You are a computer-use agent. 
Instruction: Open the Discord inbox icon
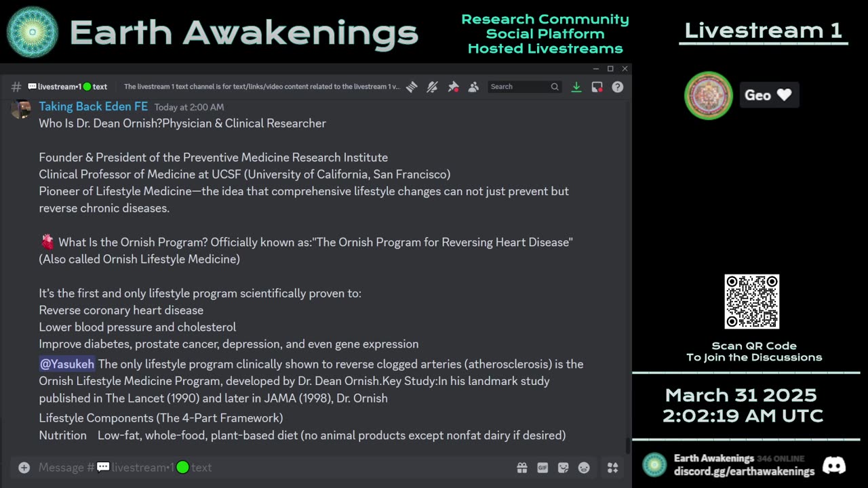click(x=597, y=87)
